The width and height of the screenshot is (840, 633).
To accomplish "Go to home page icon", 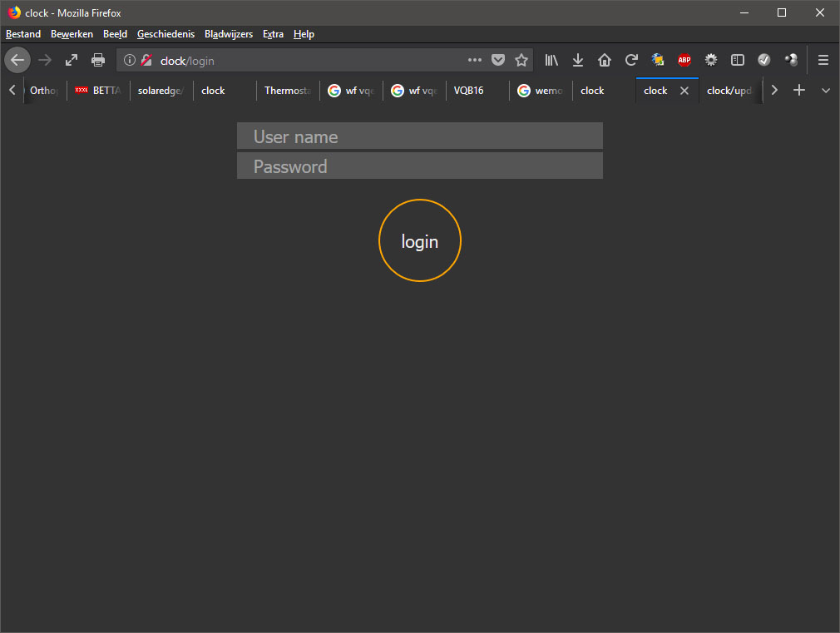I will [605, 60].
